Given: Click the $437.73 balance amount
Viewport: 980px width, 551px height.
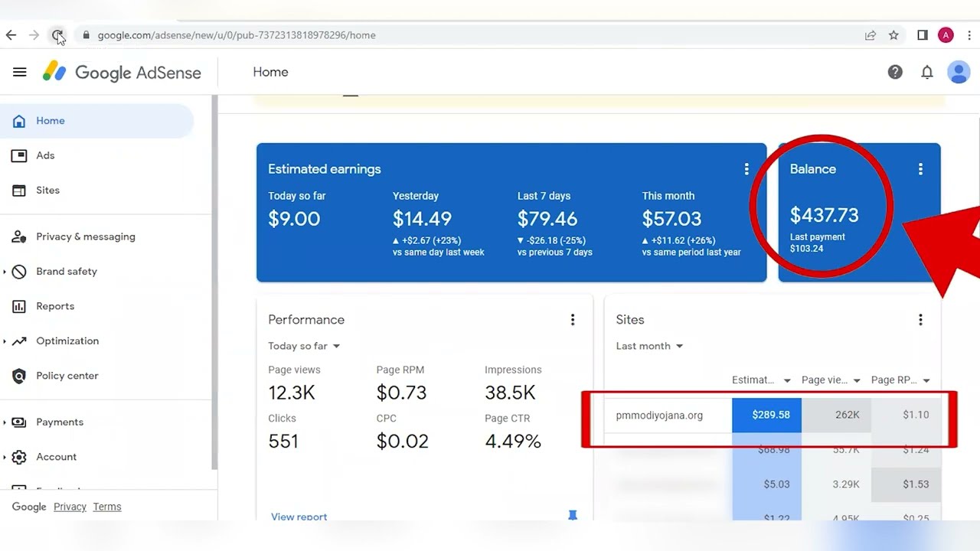Looking at the screenshot, I should [x=824, y=215].
